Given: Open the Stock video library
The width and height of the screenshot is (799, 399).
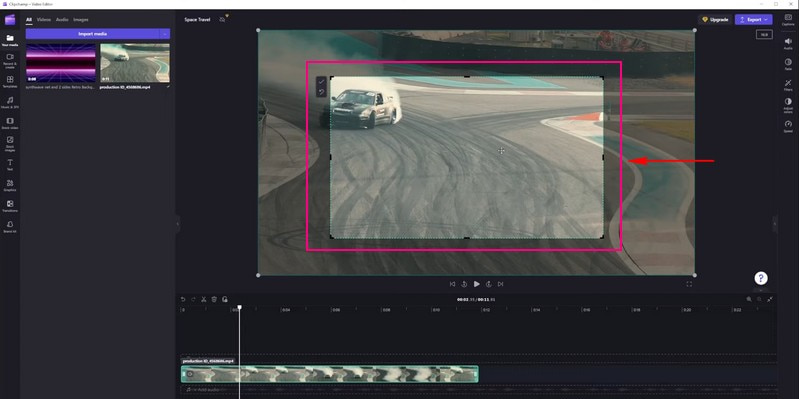Looking at the screenshot, I should [10, 123].
